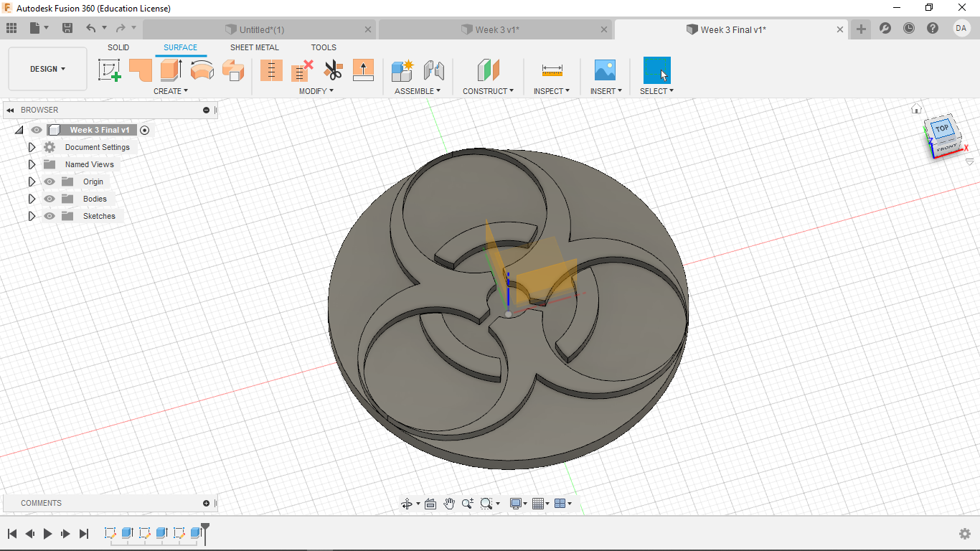Screen dimensions: 980x551
Task: Save the design with the disk icon
Action: pyautogui.click(x=67, y=28)
